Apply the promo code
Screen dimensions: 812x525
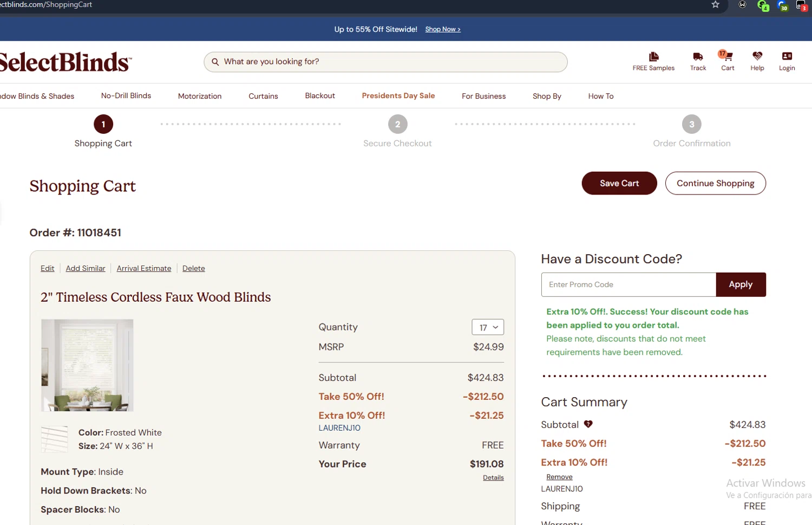coord(741,284)
